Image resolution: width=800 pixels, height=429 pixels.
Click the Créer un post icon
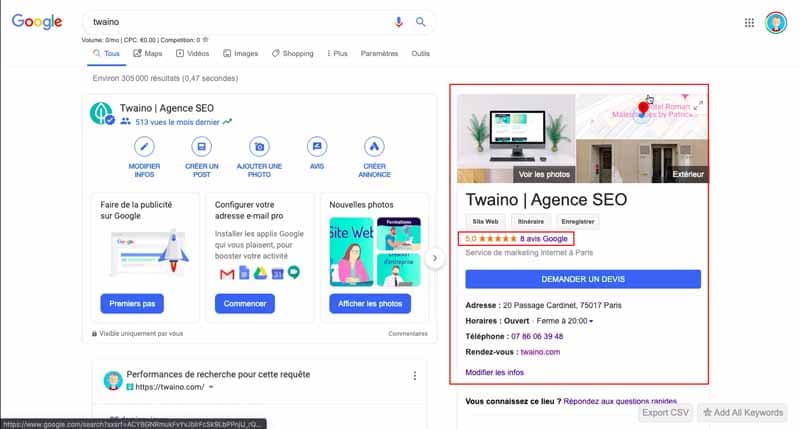202,147
